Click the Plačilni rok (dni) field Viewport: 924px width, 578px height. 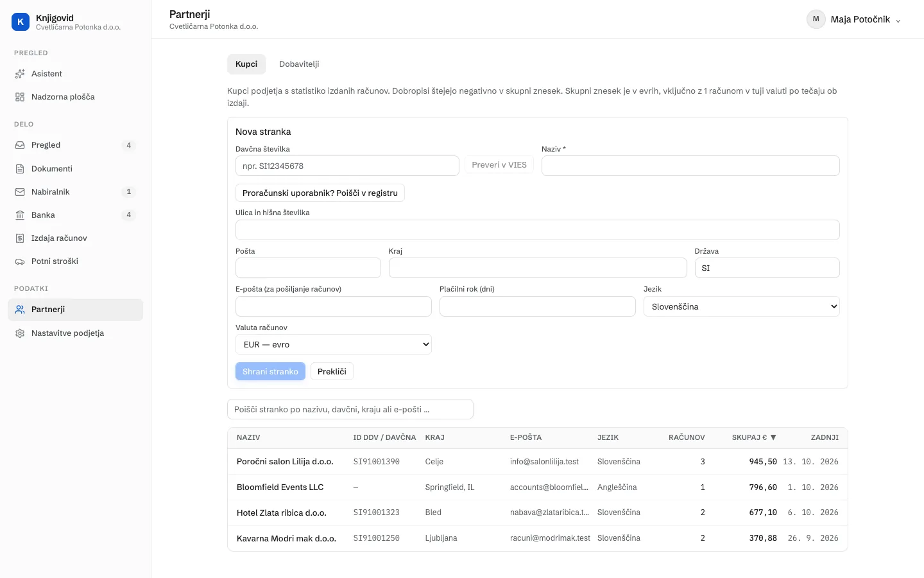(538, 306)
